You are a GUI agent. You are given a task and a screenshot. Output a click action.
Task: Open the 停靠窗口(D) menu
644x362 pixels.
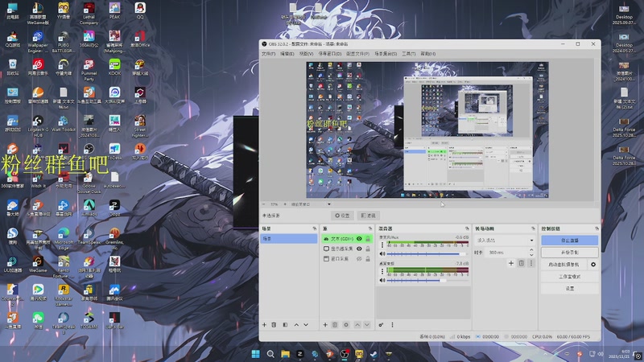[330, 54]
